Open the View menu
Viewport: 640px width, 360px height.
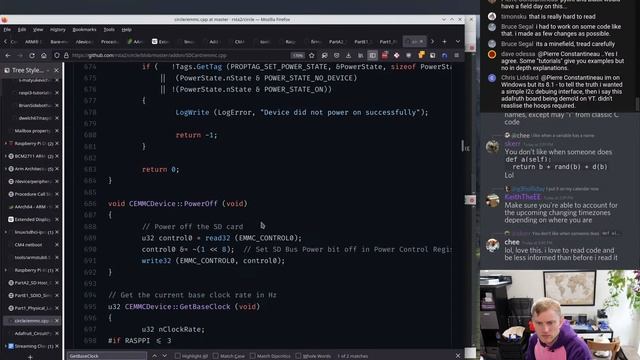click(x=38, y=29)
